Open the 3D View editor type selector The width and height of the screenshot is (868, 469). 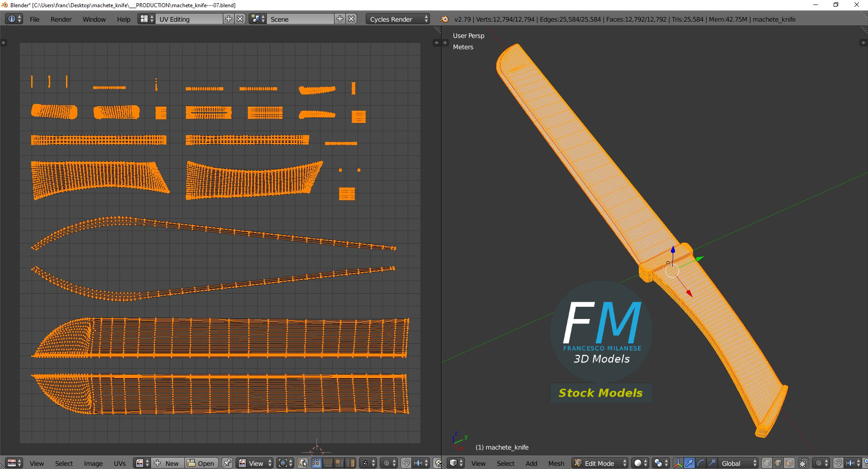(456, 463)
